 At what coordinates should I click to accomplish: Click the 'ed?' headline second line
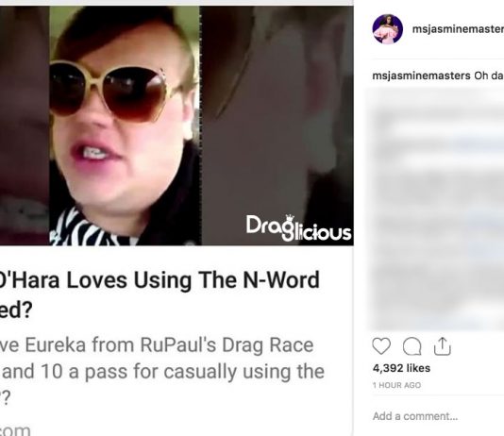point(16,310)
